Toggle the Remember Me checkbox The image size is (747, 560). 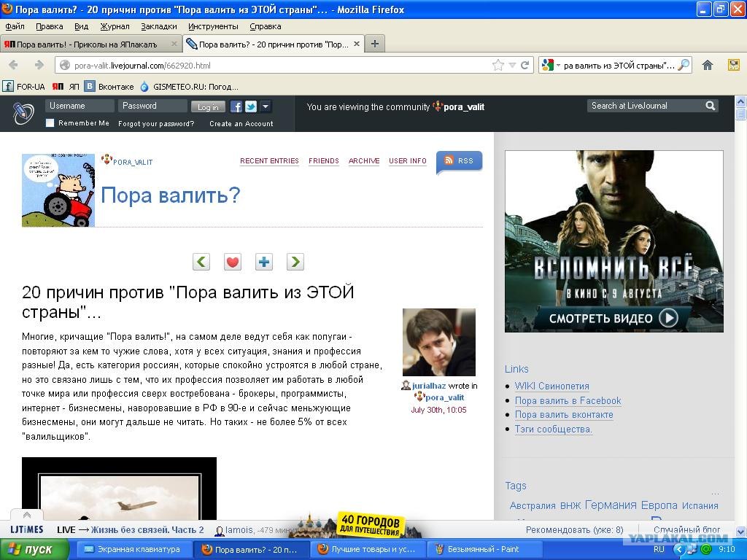[x=50, y=122]
